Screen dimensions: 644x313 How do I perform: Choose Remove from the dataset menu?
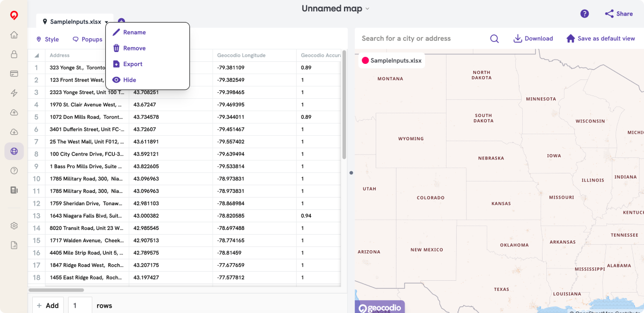pyautogui.click(x=129, y=48)
